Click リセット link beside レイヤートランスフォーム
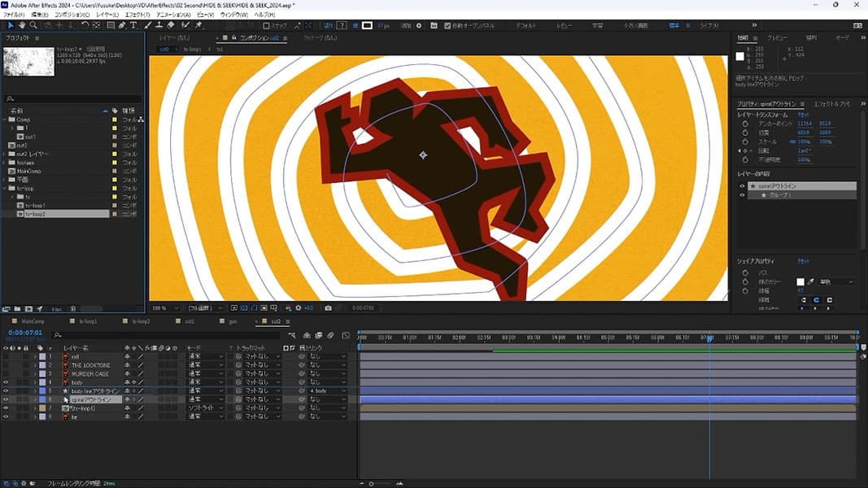This screenshot has height=488, width=868. pos(801,115)
